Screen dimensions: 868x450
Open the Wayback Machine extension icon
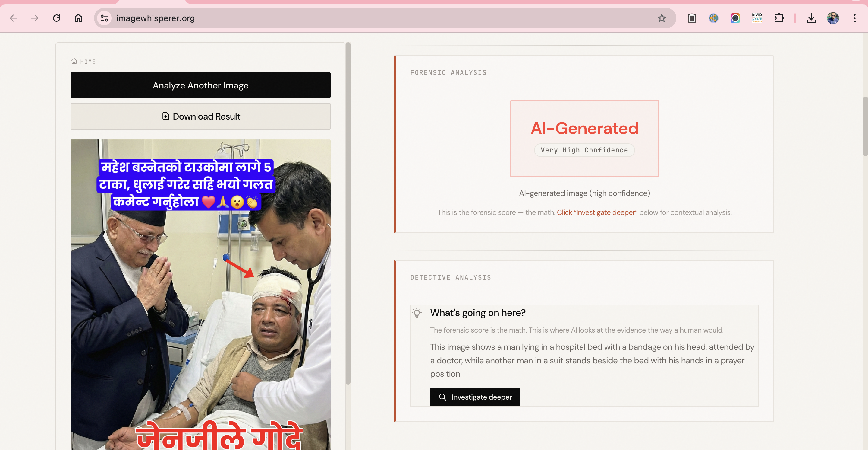692,18
